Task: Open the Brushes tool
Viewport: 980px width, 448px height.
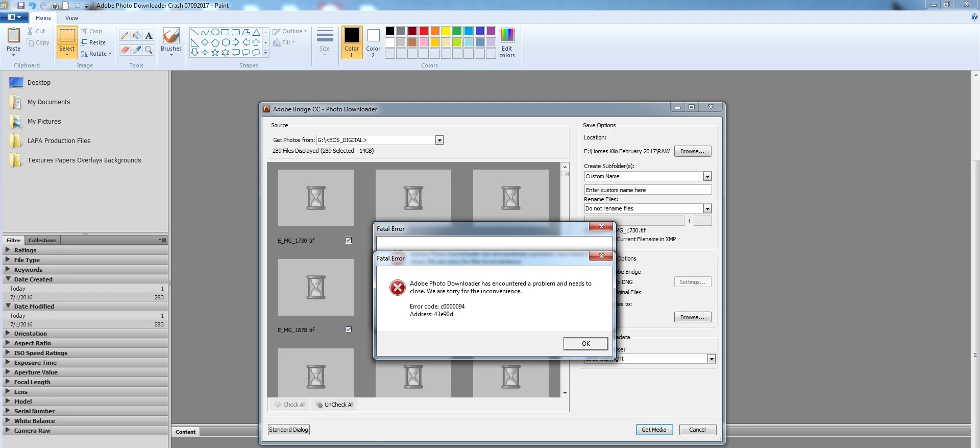Action: point(171,42)
